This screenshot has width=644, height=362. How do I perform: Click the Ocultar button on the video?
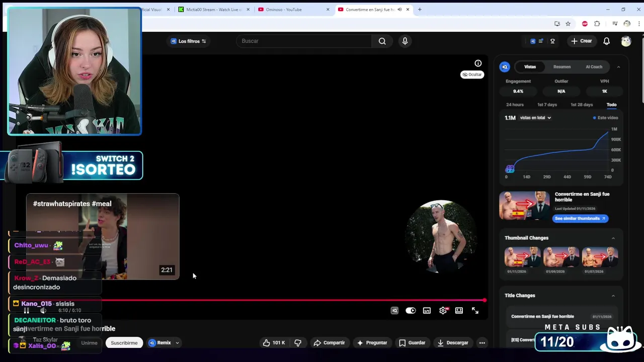pyautogui.click(x=472, y=74)
